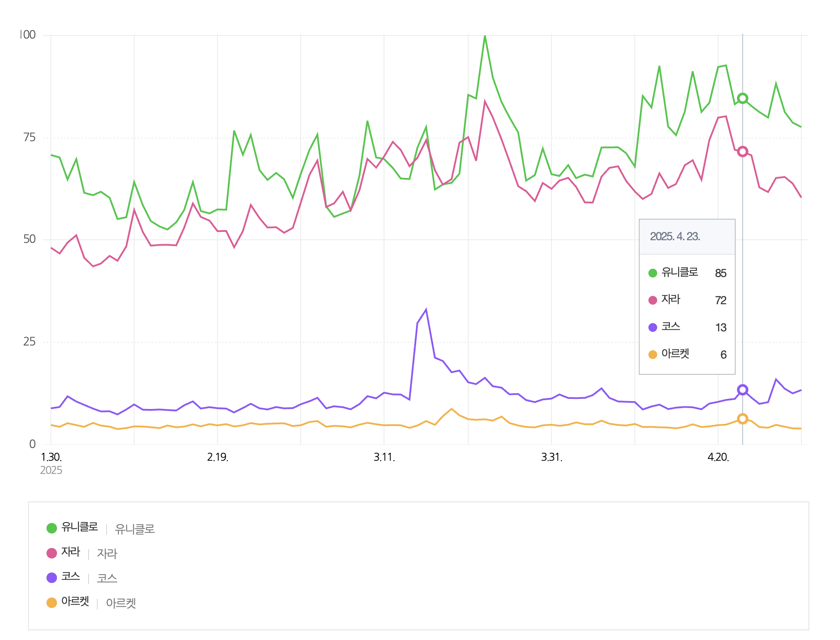The width and height of the screenshot is (840, 640).
Task: Click the 2.19. date on x-axis
Action: coord(217,457)
